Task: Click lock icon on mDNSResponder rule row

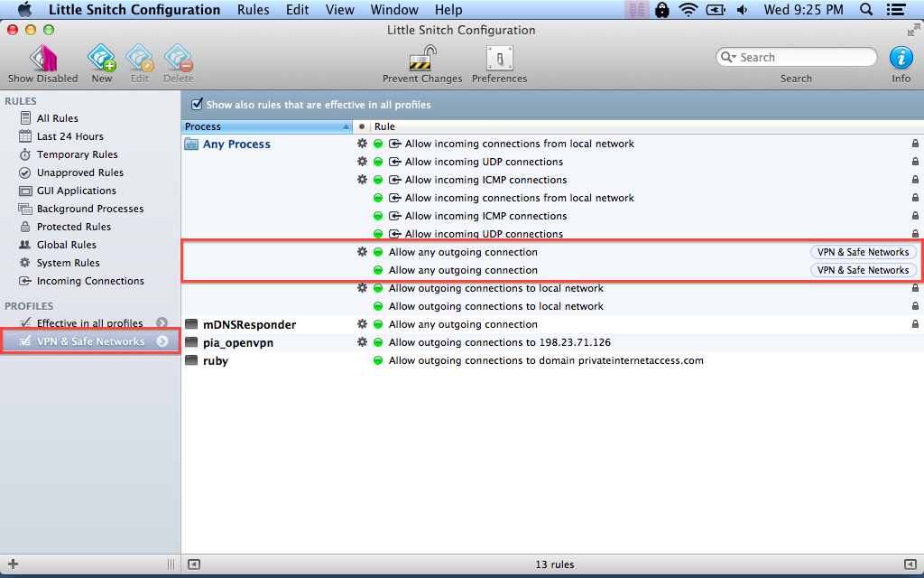Action: [x=915, y=324]
